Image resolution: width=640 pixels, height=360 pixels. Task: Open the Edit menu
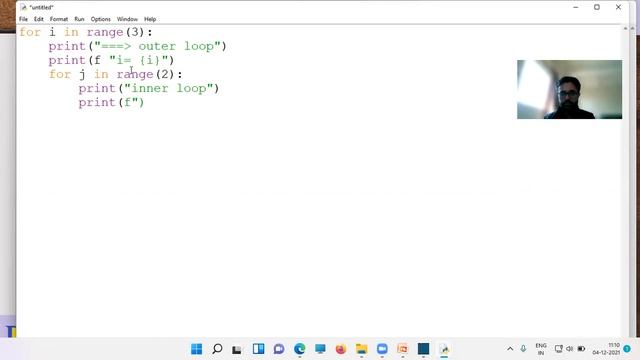click(38, 19)
